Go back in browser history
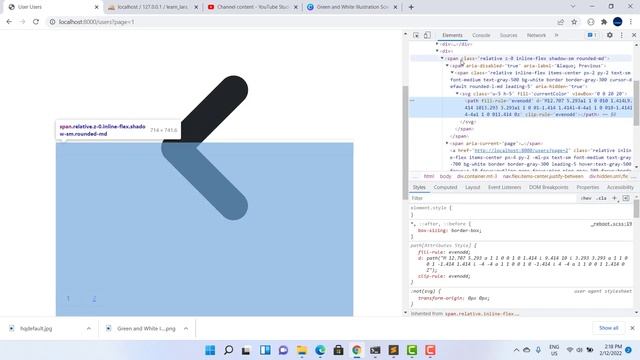This screenshot has width=640, height=360. point(9,22)
